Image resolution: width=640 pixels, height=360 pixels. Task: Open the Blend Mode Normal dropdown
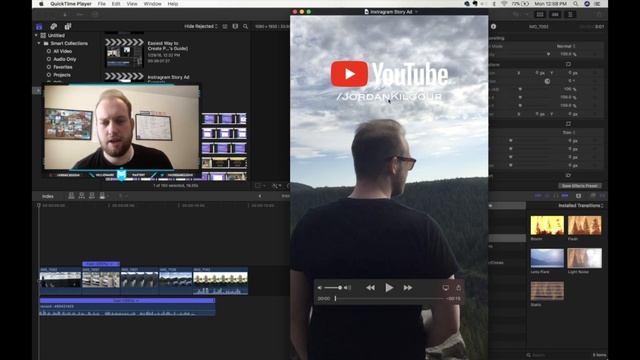[565, 46]
